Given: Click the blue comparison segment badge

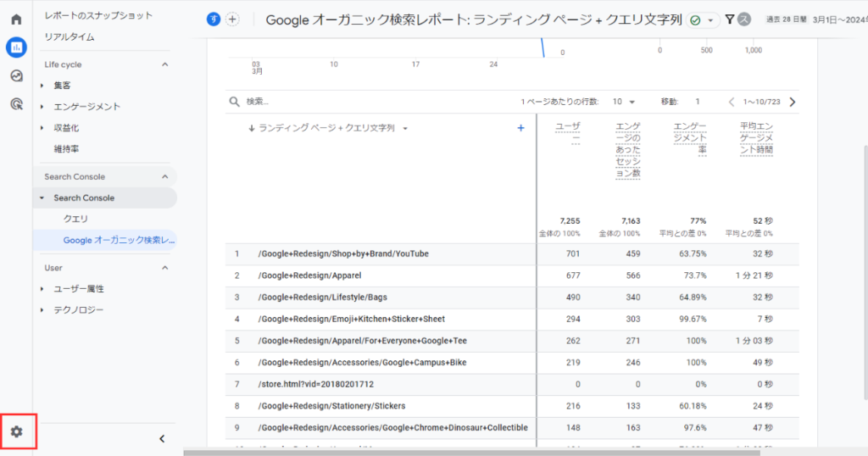Looking at the screenshot, I should coord(213,19).
